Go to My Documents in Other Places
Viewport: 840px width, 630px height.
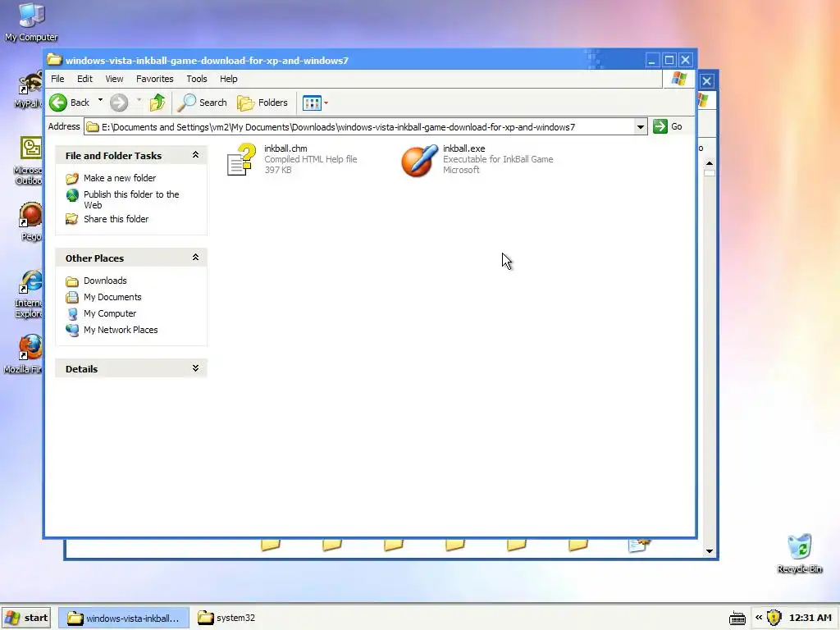point(112,297)
